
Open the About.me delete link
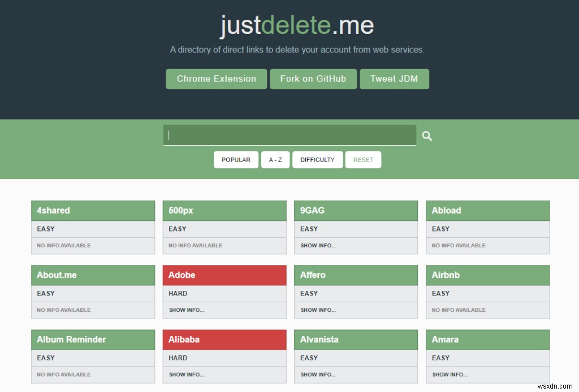point(93,275)
